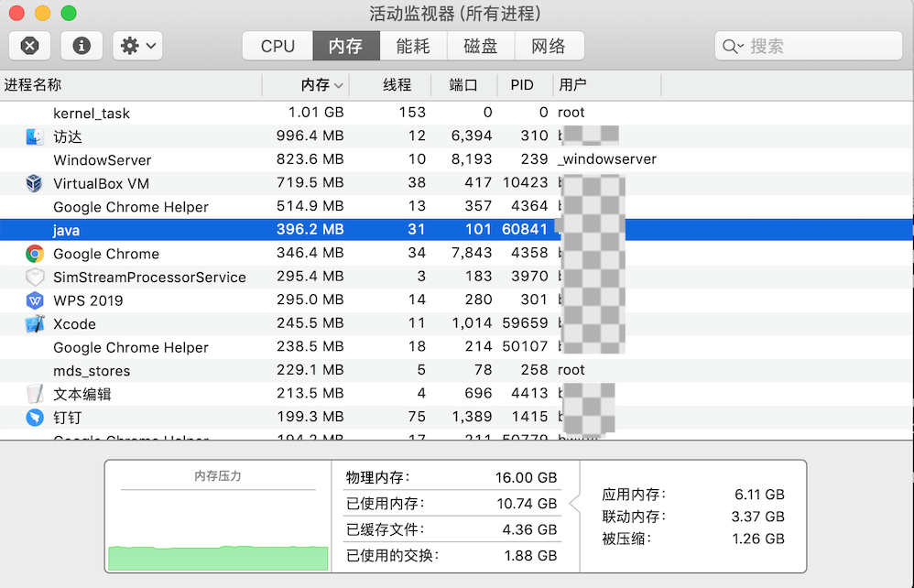
Task: Click the WPS 2019 app icon
Action: (x=35, y=300)
